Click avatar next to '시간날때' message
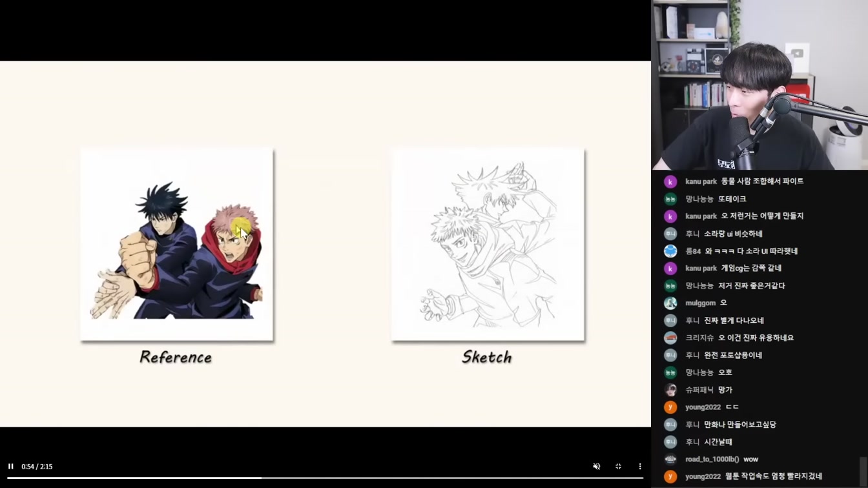 (x=670, y=442)
